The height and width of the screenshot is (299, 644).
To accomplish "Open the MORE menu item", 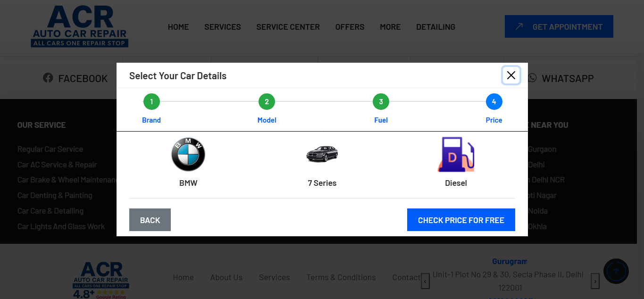I will pyautogui.click(x=390, y=27).
